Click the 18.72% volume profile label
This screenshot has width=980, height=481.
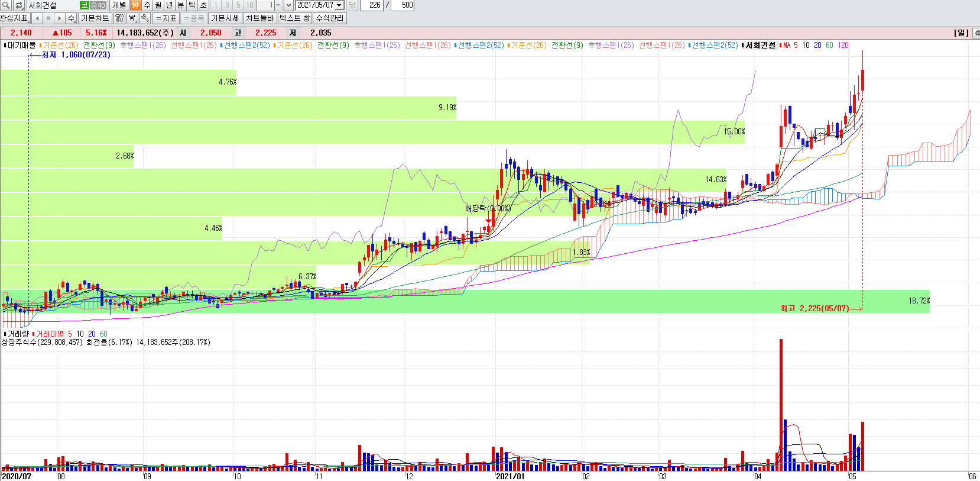point(919,301)
